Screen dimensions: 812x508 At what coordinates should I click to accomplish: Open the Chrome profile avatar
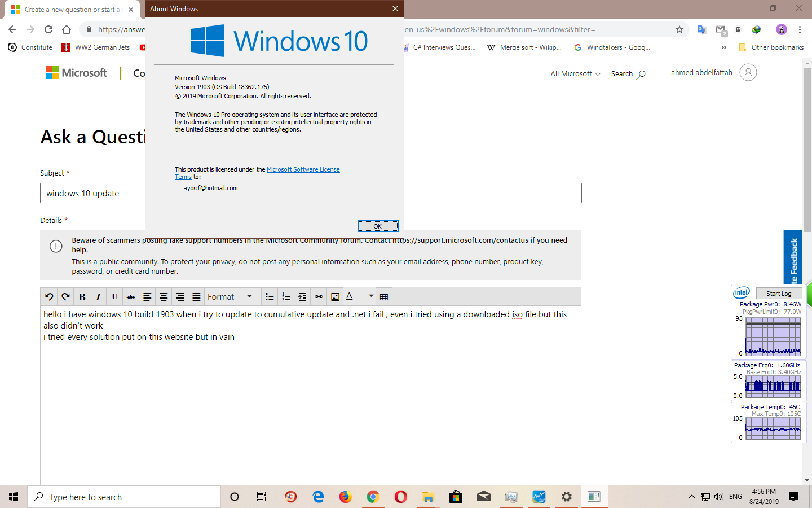781,29
